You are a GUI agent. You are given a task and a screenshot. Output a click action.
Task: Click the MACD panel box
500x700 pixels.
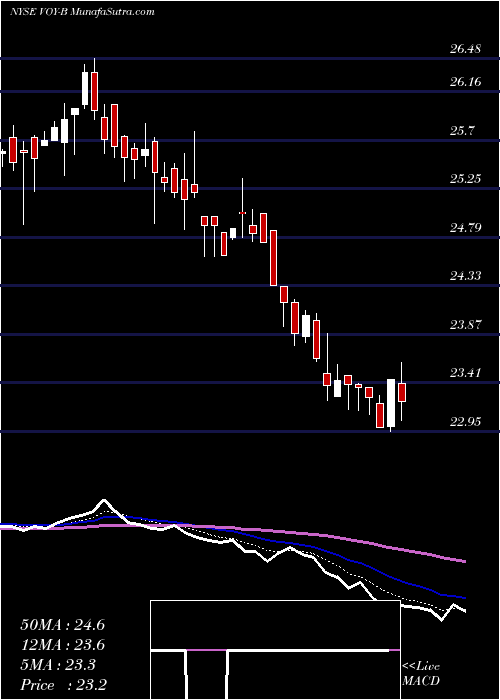[275, 650]
